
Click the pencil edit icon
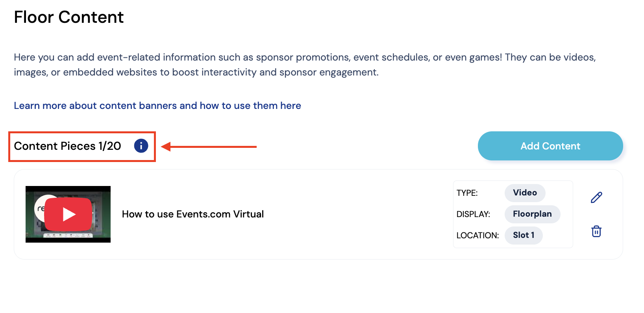coord(596,197)
